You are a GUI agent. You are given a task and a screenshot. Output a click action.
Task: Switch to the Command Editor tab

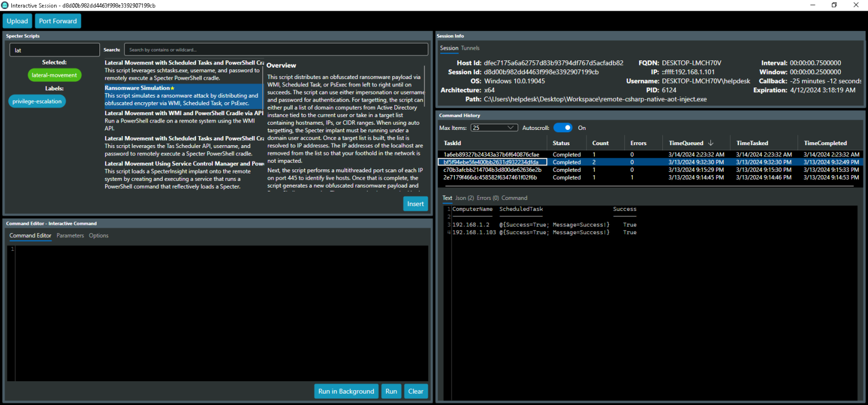pyautogui.click(x=30, y=236)
